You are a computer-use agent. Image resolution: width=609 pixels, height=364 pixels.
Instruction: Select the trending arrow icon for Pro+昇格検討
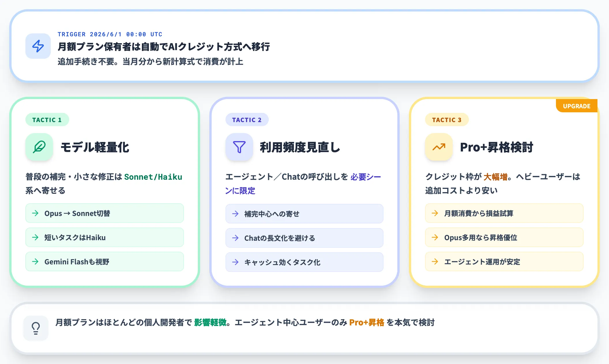pyautogui.click(x=439, y=147)
